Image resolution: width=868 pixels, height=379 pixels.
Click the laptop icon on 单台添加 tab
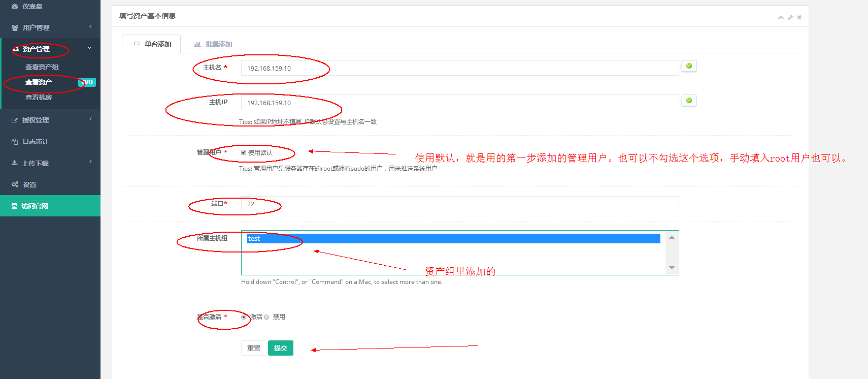137,44
